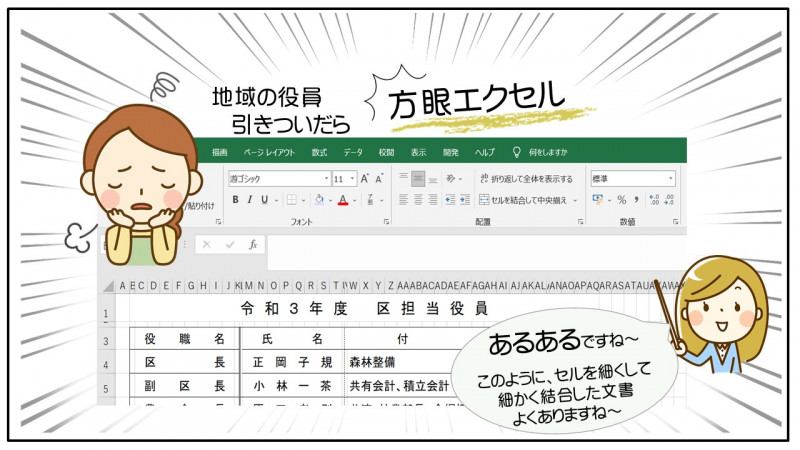Screen dimensions: 800x450
Task: Apply Top Align to cell
Action: (x=403, y=178)
